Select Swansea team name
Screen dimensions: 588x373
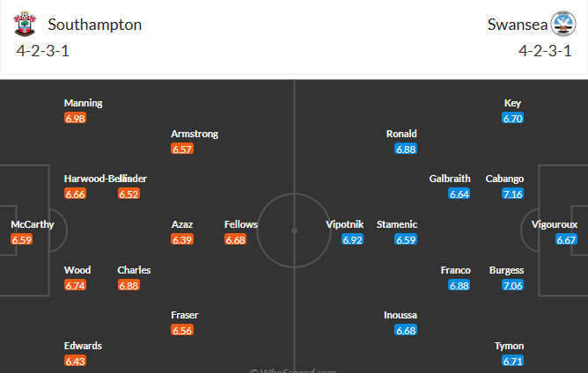point(515,25)
